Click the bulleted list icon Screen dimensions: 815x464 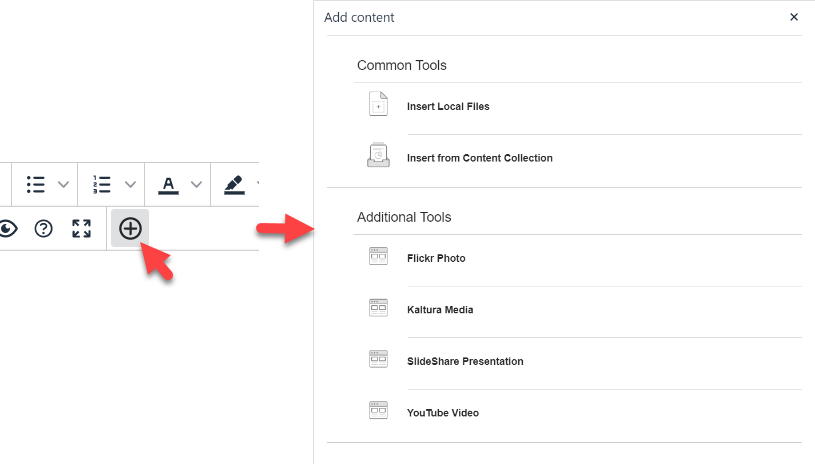pos(36,185)
